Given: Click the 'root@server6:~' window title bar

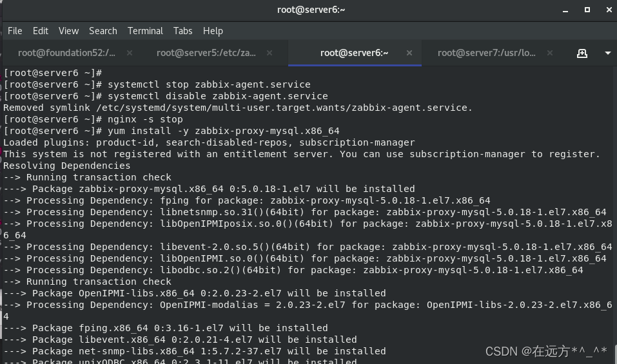Looking at the screenshot, I should click(x=311, y=10).
